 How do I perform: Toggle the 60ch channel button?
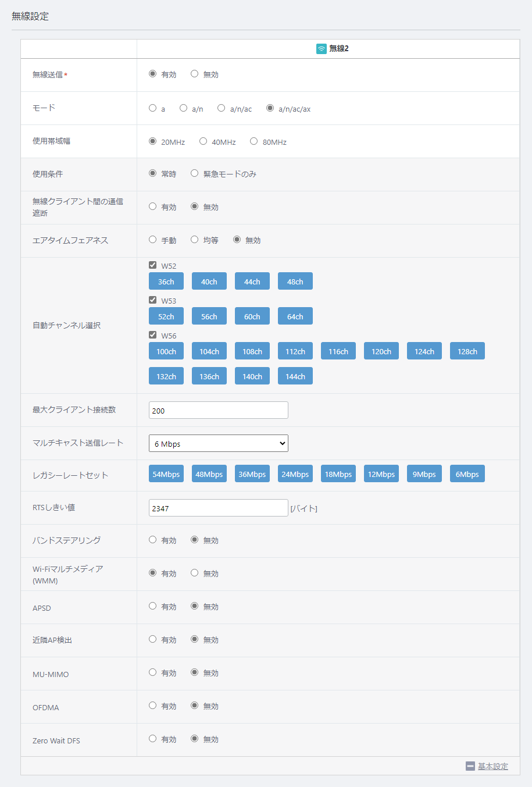(x=252, y=316)
